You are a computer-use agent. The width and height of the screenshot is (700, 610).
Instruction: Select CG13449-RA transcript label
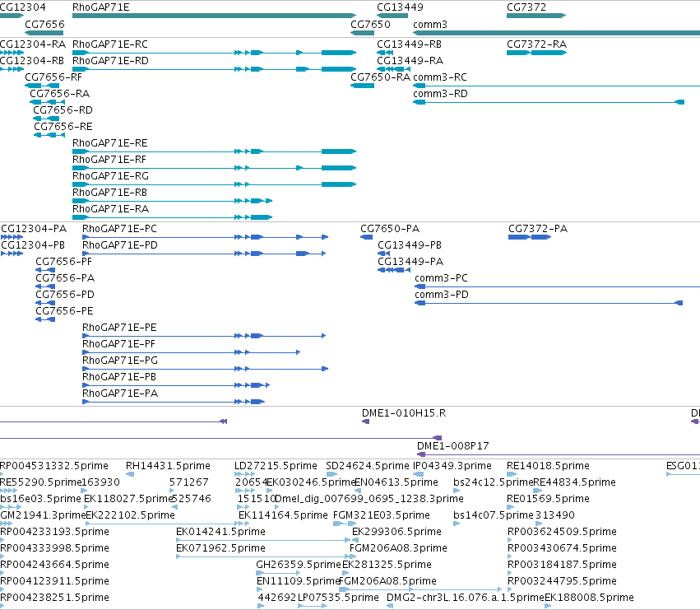click(410, 61)
